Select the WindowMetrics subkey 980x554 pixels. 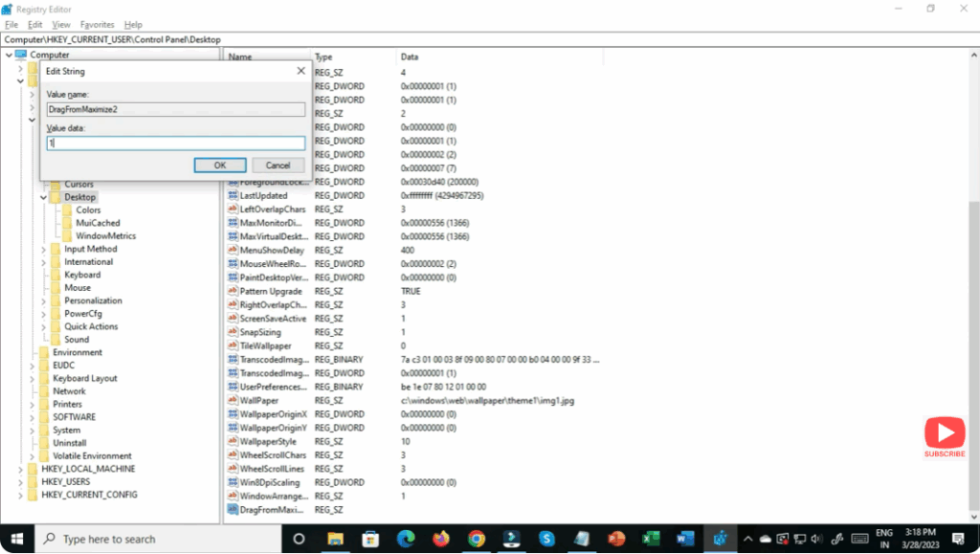pos(105,236)
